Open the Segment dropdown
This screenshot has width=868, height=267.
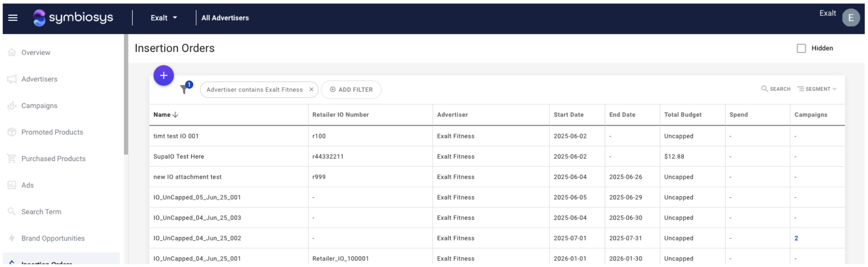coord(817,89)
